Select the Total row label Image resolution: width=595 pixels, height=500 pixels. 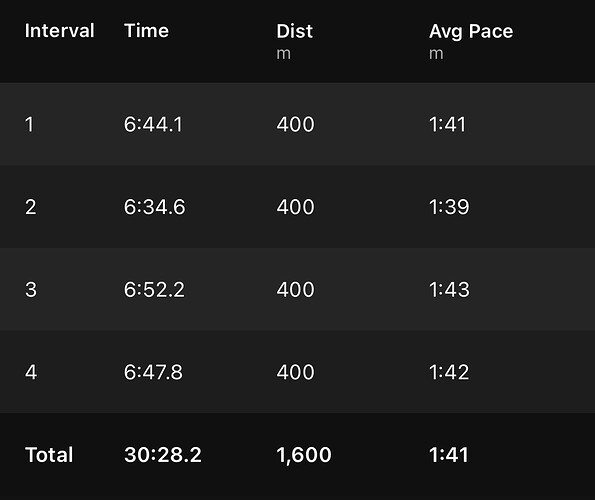pyautogui.click(x=49, y=454)
